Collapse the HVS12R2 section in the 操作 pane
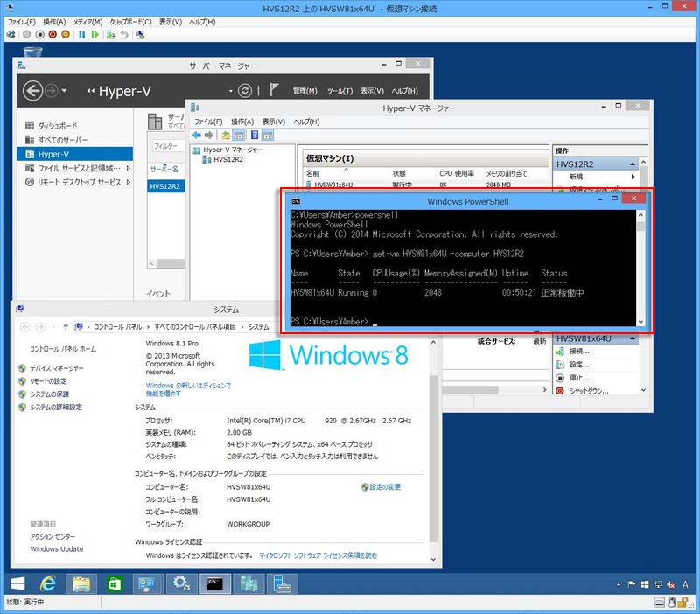Image resolution: width=700 pixels, height=614 pixels. coord(633,164)
